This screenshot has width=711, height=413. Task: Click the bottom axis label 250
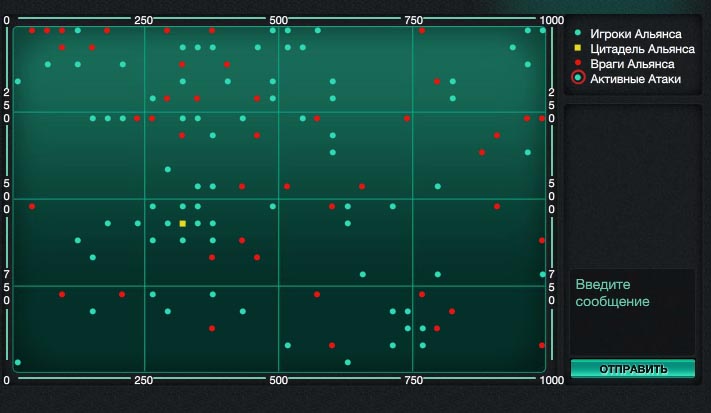(x=143, y=380)
